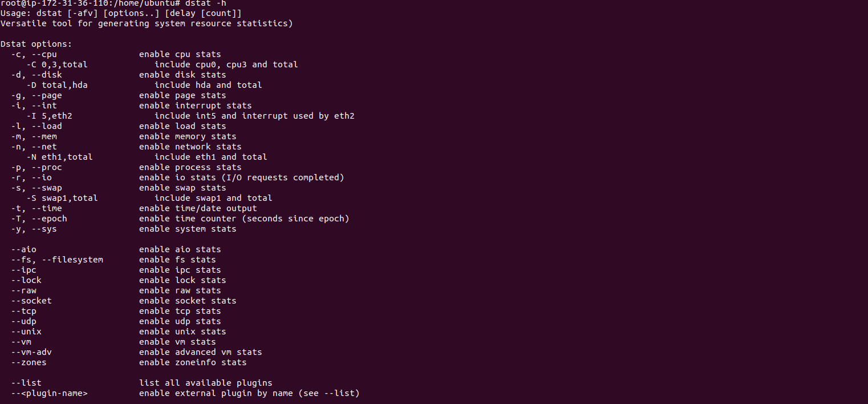Image resolution: width=868 pixels, height=404 pixels.
Task: Click the '--fs, --filesystem' option
Action: click(x=57, y=260)
